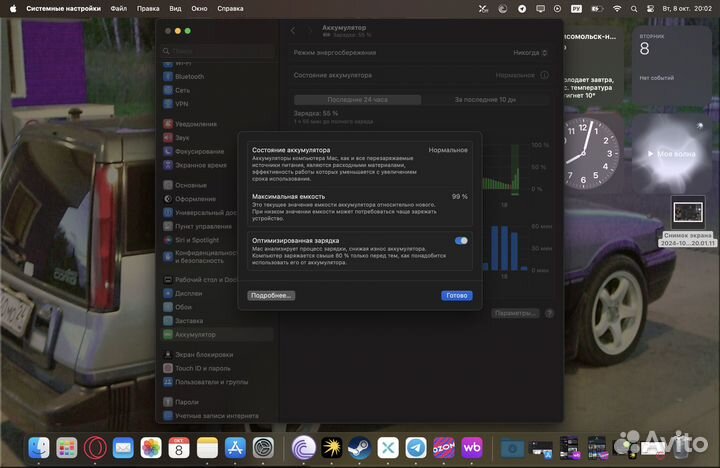Open Control Center in menu bar
The width and height of the screenshot is (720, 468).
pos(650,8)
